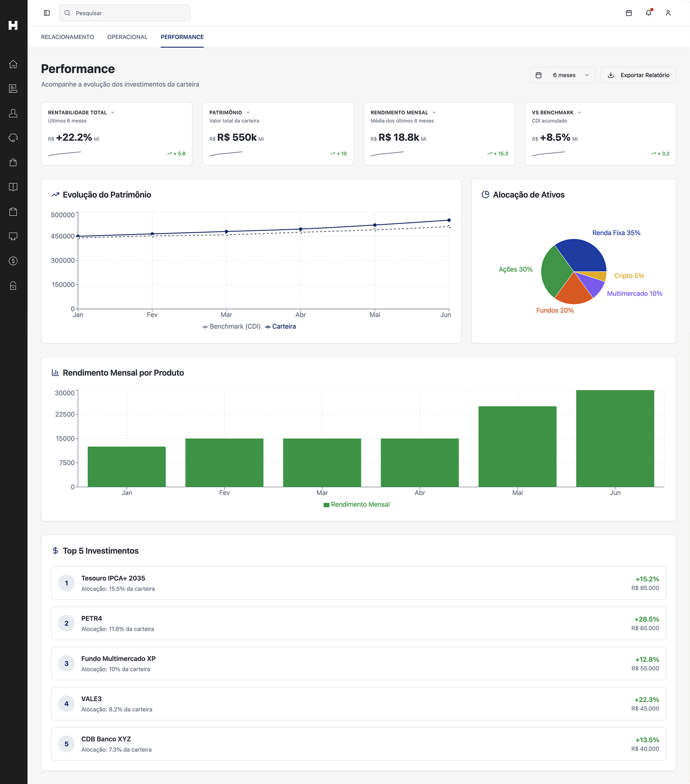Toggle the Carteira legend entry

[281, 326]
